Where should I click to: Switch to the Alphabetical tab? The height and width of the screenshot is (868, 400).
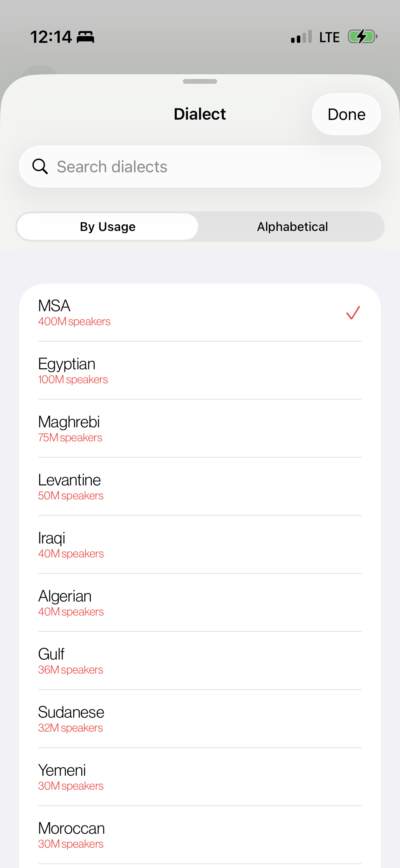tap(292, 227)
